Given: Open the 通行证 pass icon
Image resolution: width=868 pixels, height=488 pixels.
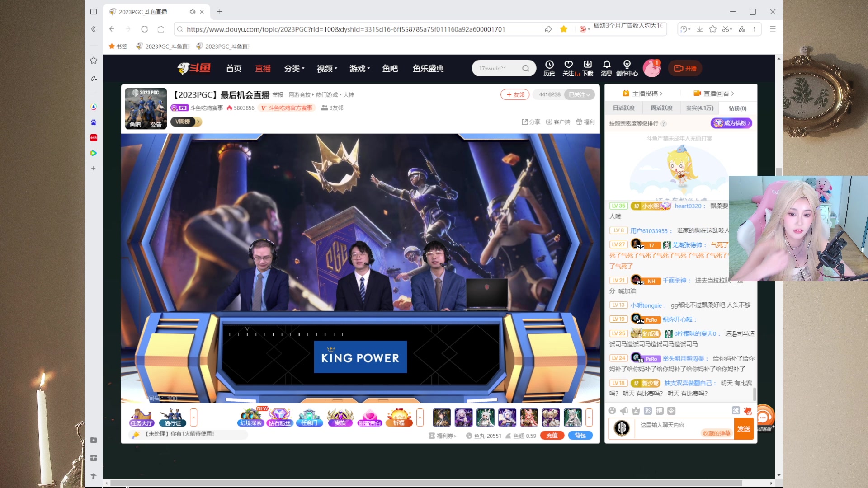Looking at the screenshot, I should 173,418.
